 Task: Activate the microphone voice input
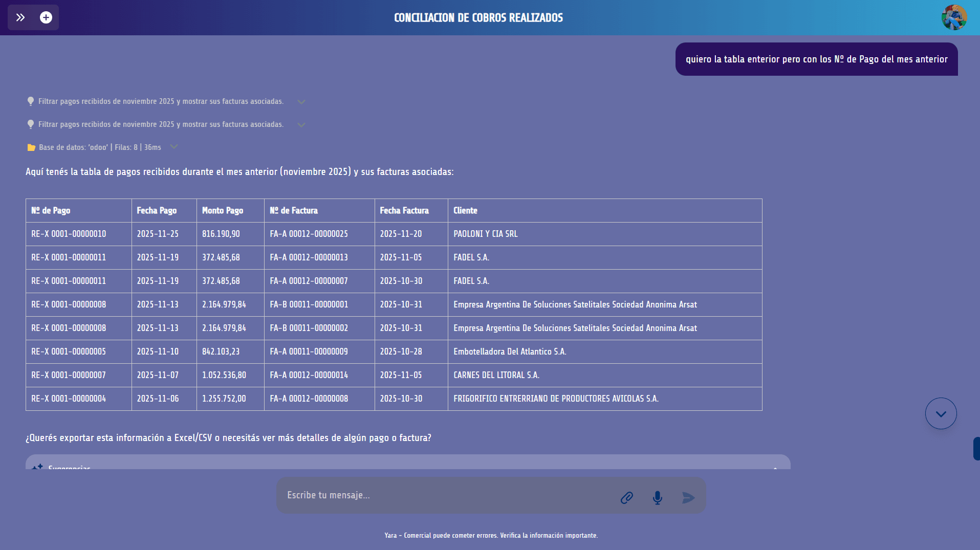658,497
